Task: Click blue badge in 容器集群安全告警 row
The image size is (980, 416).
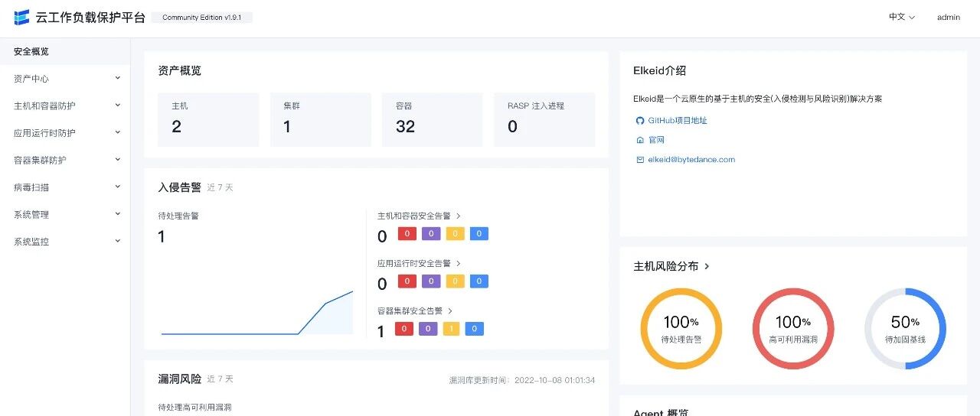Action: pyautogui.click(x=475, y=329)
